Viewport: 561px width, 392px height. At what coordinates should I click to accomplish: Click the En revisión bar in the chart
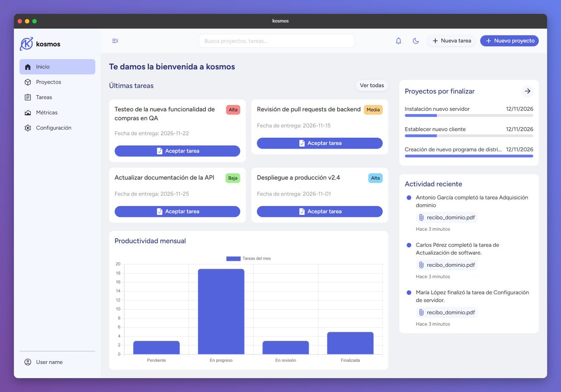(286, 348)
